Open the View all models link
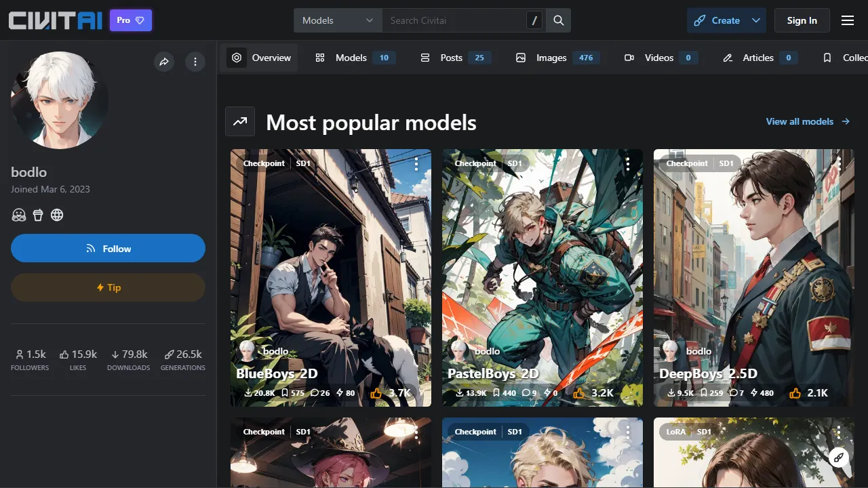This screenshot has height=488, width=868. point(807,121)
